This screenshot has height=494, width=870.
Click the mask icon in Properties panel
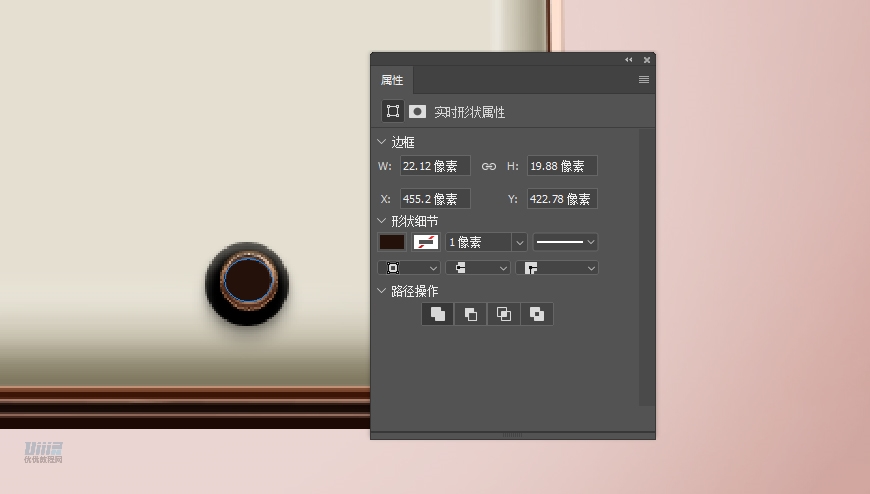[417, 111]
